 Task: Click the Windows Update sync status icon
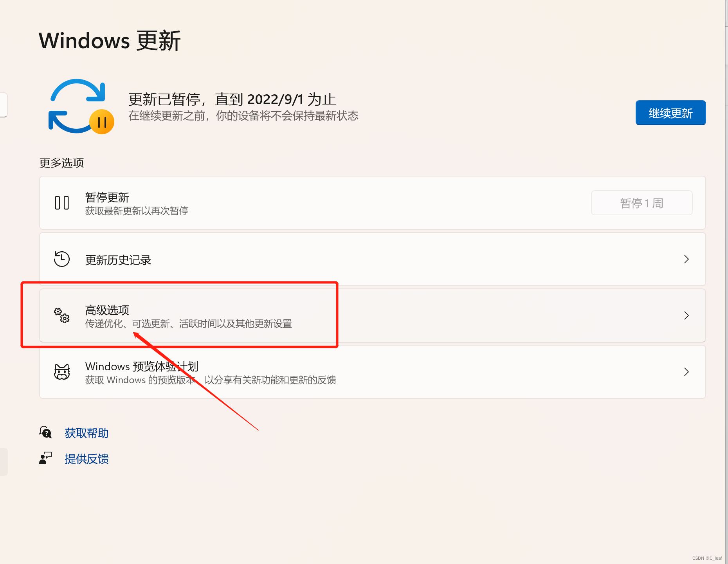[x=81, y=106]
